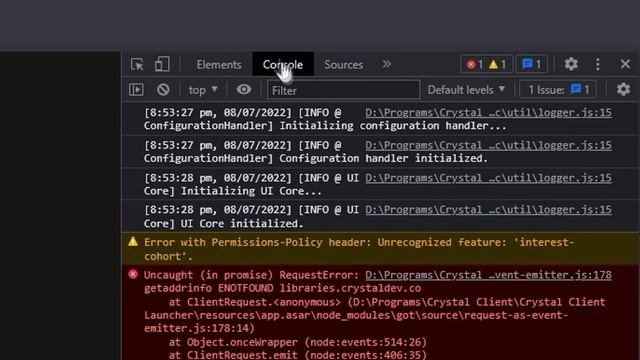Open console settings gear
The width and height of the screenshot is (640, 360).
coord(623,89)
